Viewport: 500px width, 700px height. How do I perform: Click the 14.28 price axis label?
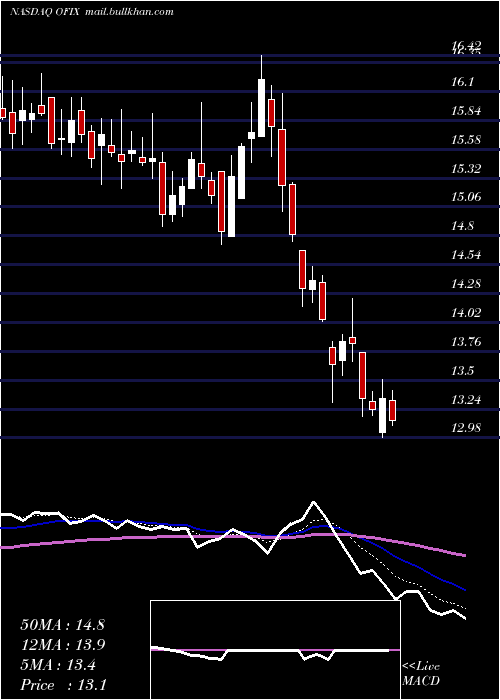pos(466,283)
